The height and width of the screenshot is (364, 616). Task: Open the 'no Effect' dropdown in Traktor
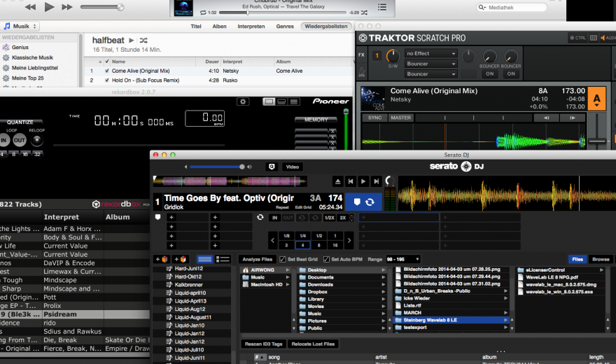[430, 53]
